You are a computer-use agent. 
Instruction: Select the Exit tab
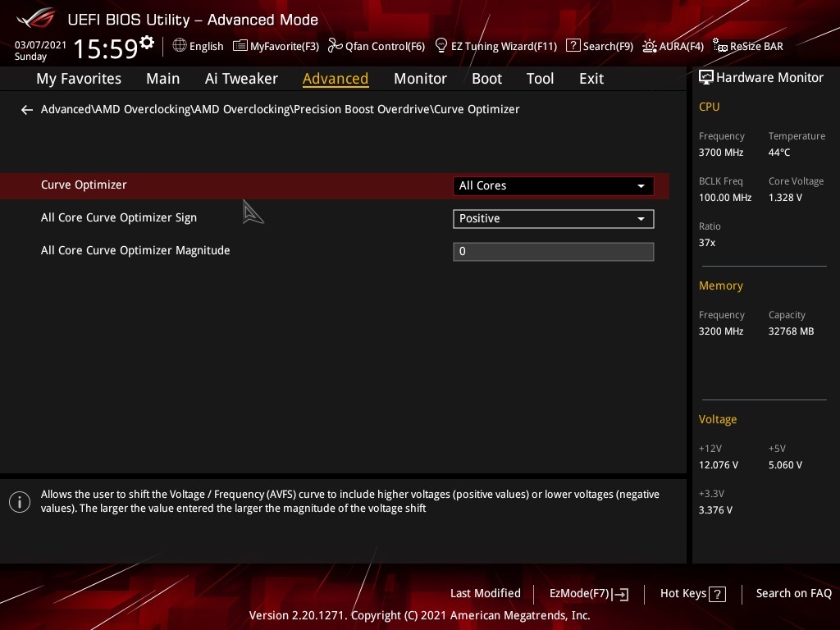591,79
